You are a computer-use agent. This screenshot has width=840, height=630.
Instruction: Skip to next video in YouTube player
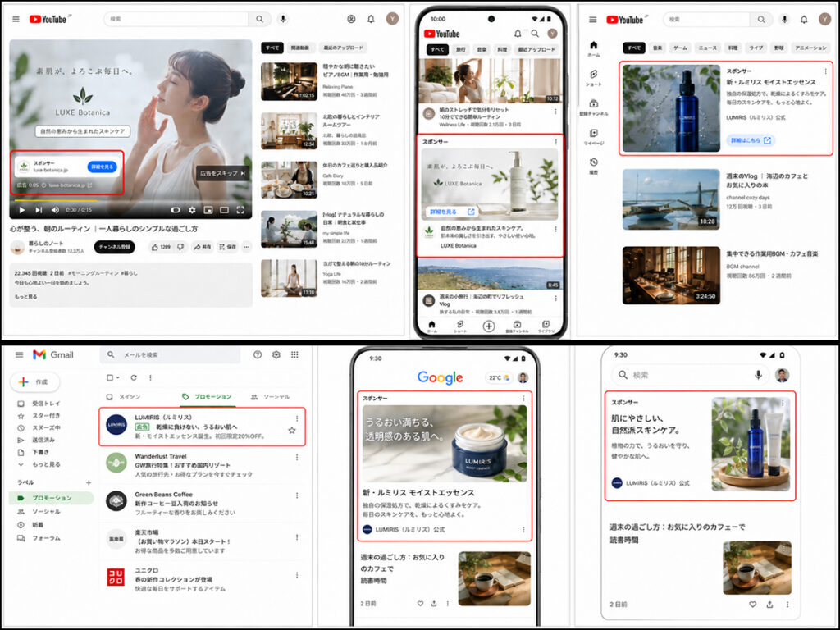pos(39,210)
